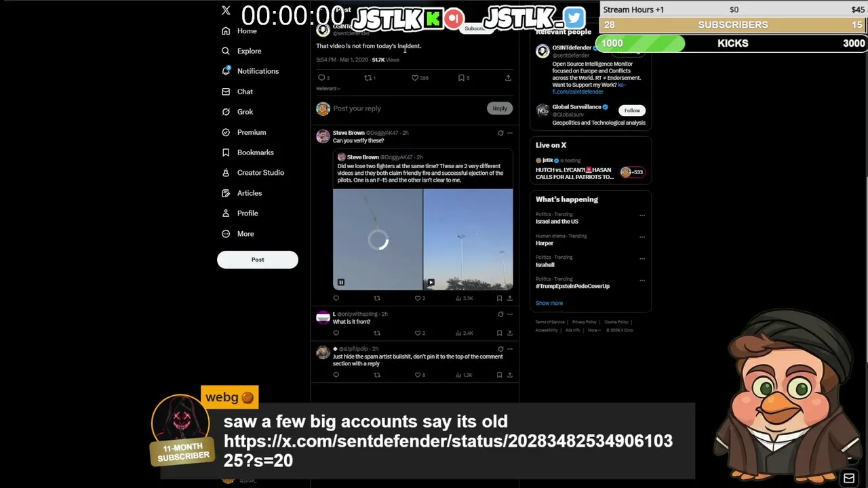
Task: Click the tan SUBSCRIBERS goal bar
Action: (733, 24)
